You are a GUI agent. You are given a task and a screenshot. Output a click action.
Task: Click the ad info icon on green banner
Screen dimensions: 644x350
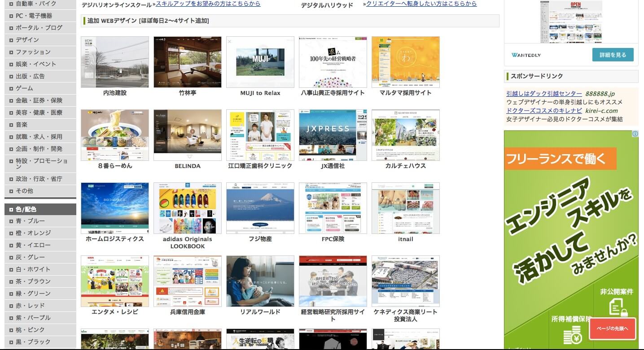click(x=635, y=134)
